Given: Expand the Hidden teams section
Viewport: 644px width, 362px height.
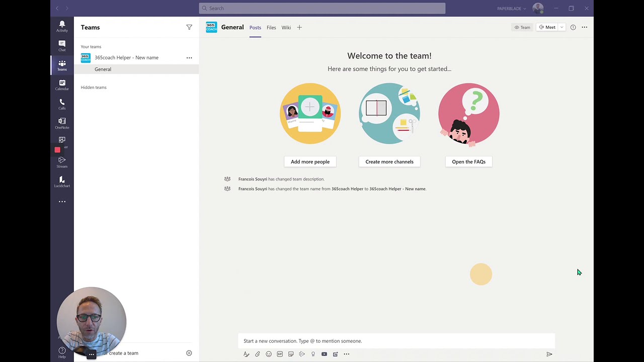Looking at the screenshot, I should pyautogui.click(x=94, y=87).
